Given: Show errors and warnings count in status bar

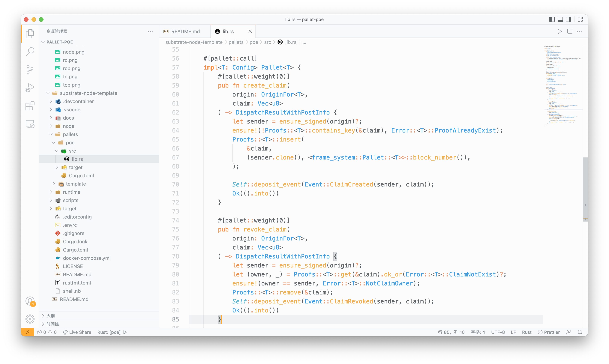Looking at the screenshot, I should (47, 332).
